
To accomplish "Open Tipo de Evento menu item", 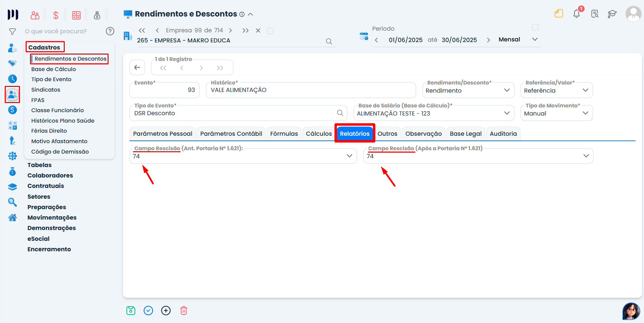I will point(51,79).
